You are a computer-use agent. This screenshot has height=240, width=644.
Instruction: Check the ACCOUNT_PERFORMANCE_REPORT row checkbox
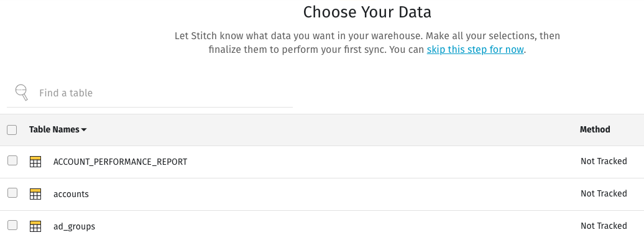pos(12,160)
